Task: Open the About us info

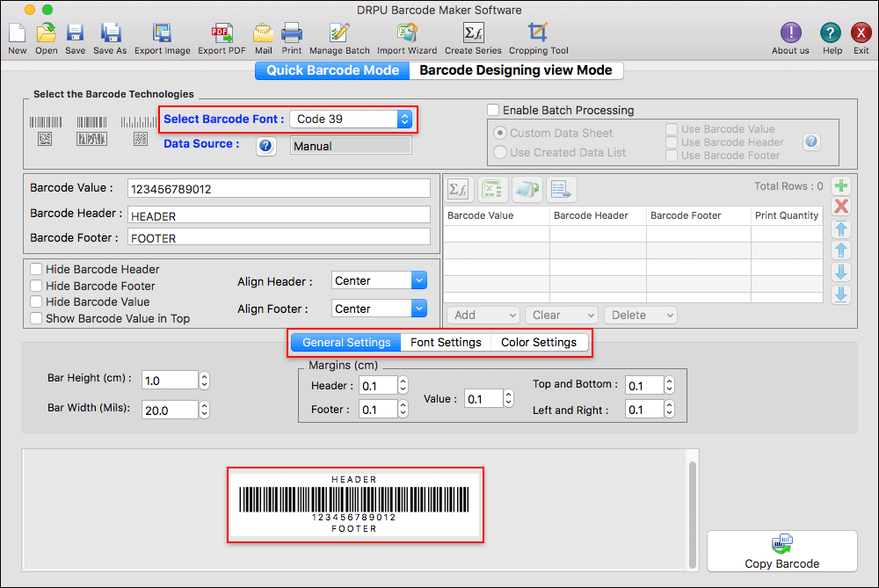Action: 790,33
